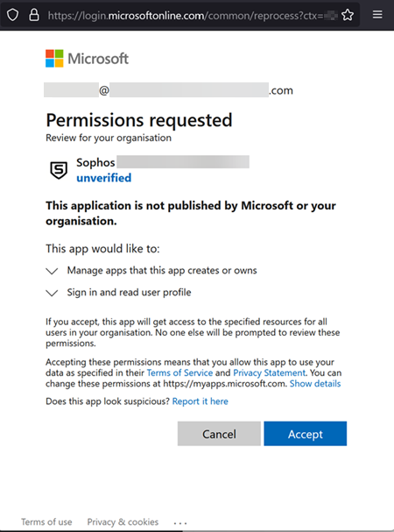Accept the requested permissions
This screenshot has height=532, width=394.
click(306, 434)
